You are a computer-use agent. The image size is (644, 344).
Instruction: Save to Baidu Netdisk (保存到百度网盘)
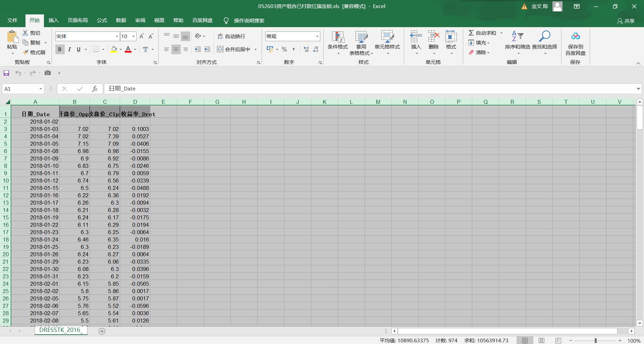pos(576,43)
